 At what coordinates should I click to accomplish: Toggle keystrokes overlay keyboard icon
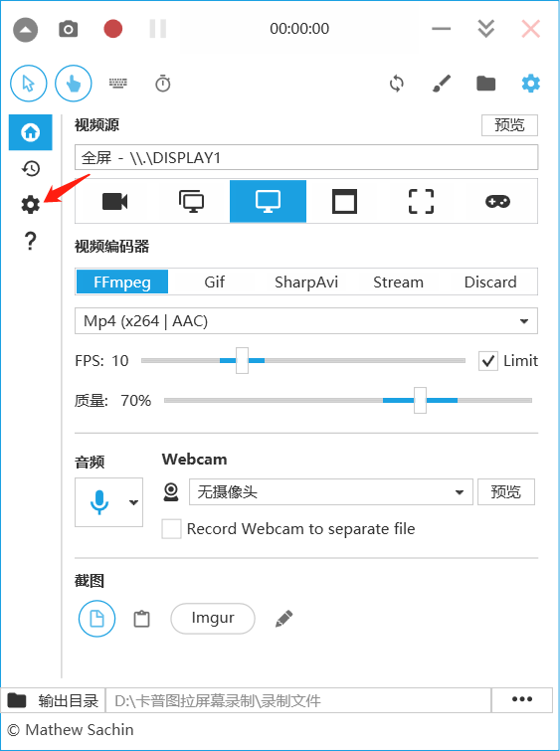(x=118, y=84)
